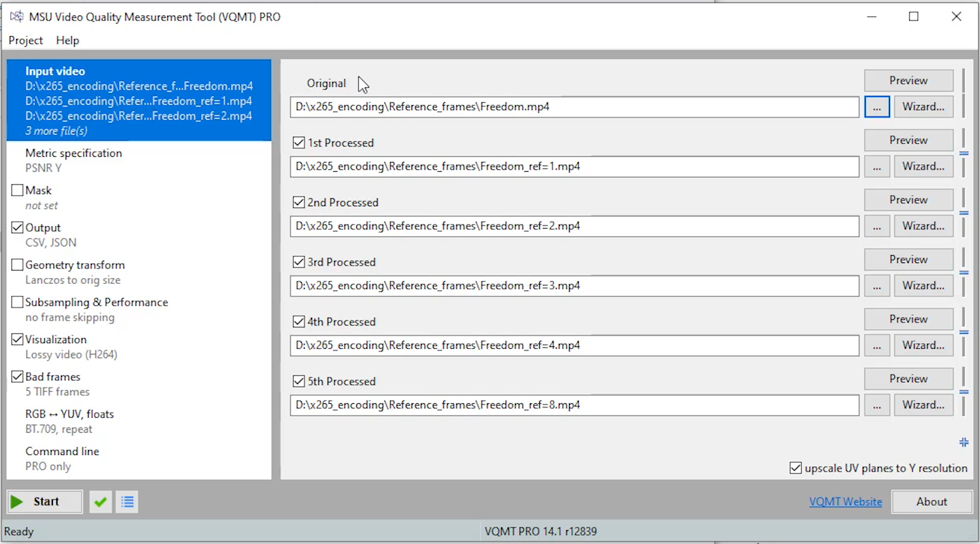Open Wizard for 1st Processed video
980x544 pixels.
click(924, 167)
